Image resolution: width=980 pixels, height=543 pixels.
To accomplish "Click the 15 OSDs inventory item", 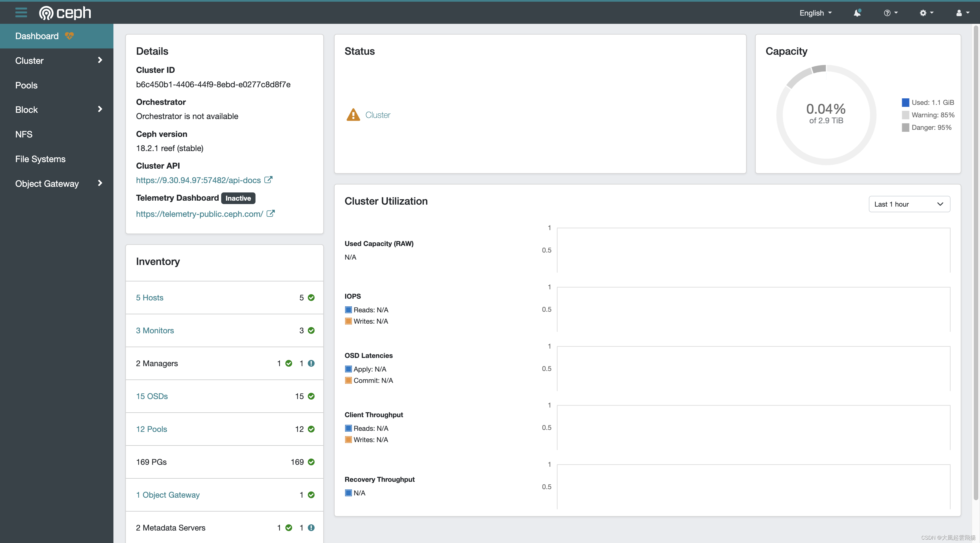I will coord(152,396).
